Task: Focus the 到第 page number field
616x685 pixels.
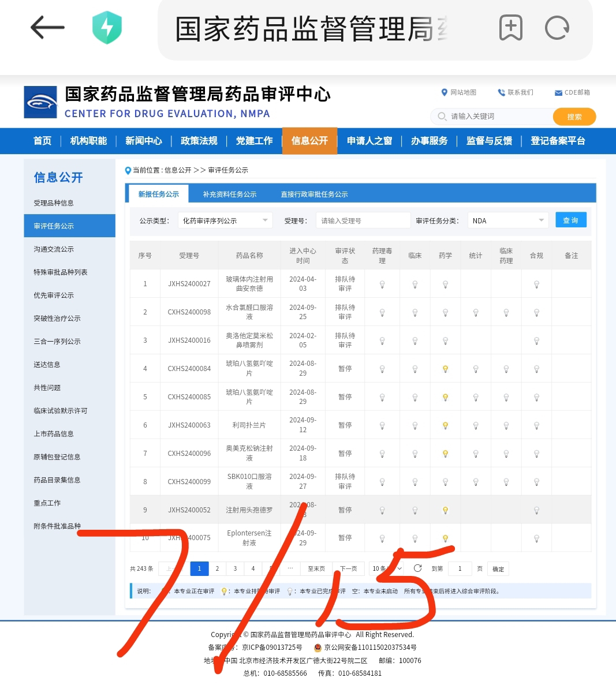Action: pos(460,568)
